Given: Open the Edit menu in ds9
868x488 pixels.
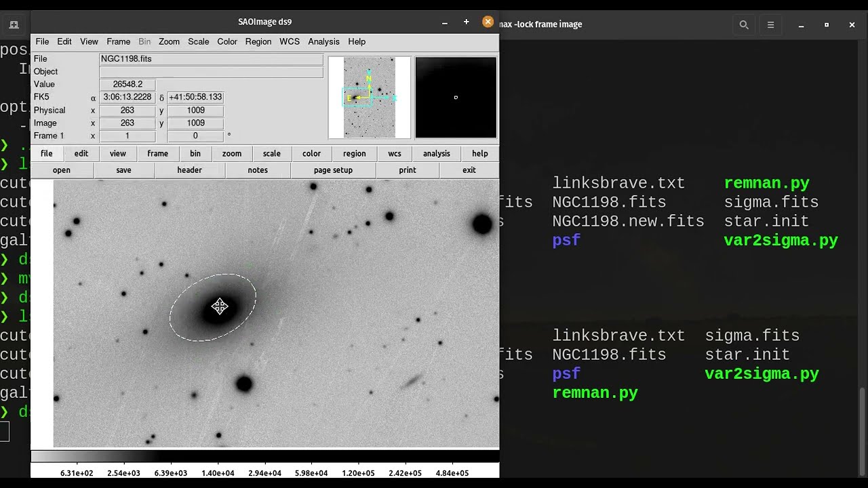Looking at the screenshot, I should (64, 41).
